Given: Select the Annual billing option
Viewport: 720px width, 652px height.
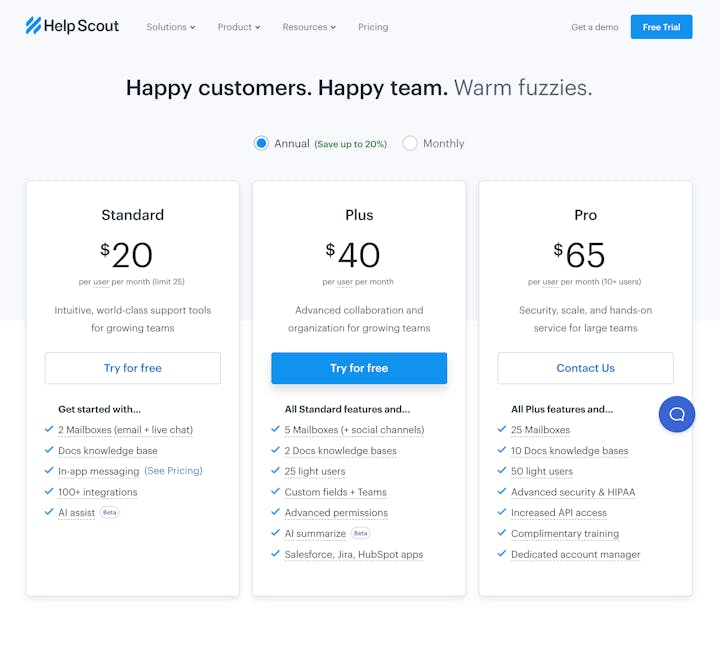Looking at the screenshot, I should 262,143.
